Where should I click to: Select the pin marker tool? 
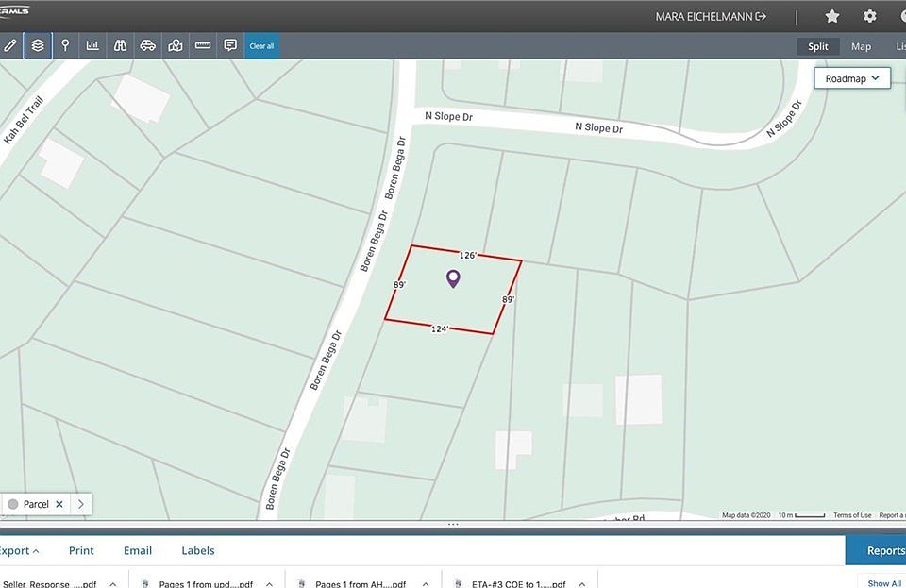click(x=65, y=45)
